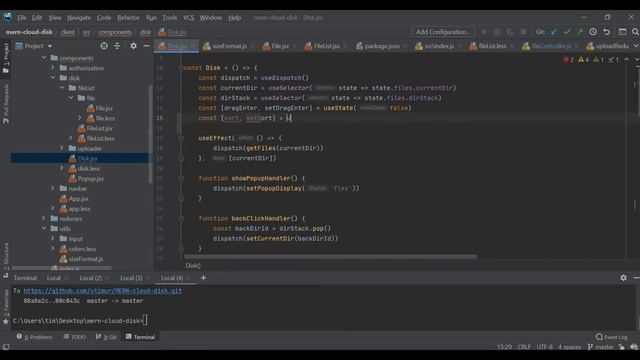Go to previous highlighted error arrow
The height and width of the screenshot is (360, 640).
627,60
